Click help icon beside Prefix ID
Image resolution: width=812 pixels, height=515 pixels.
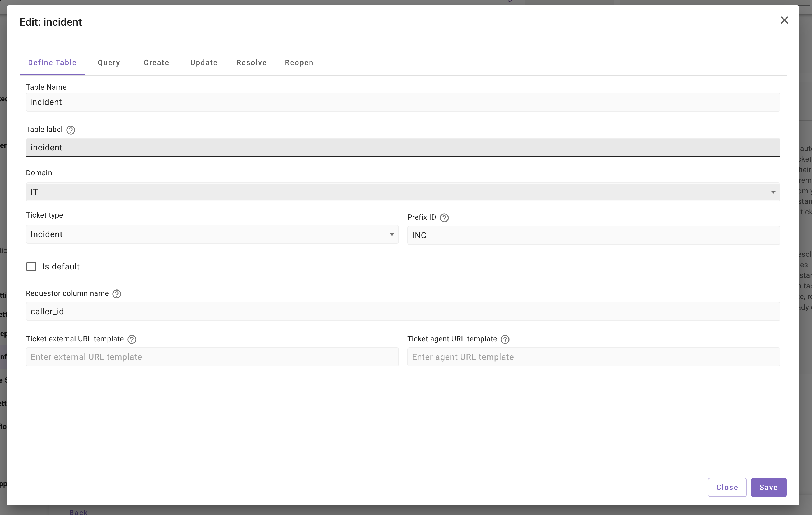(x=444, y=218)
